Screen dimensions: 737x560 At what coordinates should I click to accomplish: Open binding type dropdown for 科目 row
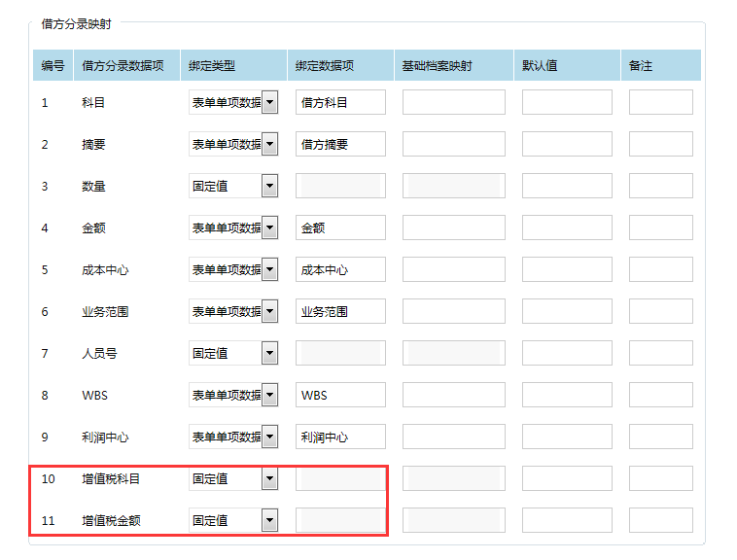[269, 102]
